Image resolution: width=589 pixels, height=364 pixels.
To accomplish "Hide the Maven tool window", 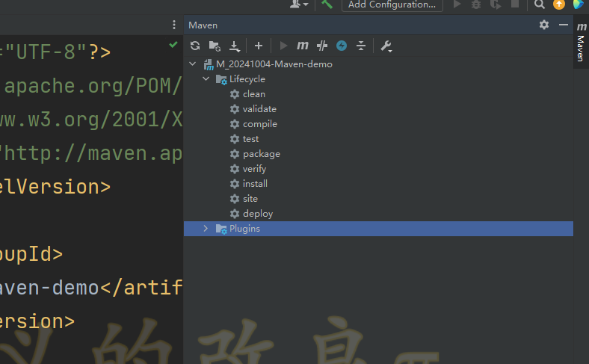I will (x=563, y=25).
